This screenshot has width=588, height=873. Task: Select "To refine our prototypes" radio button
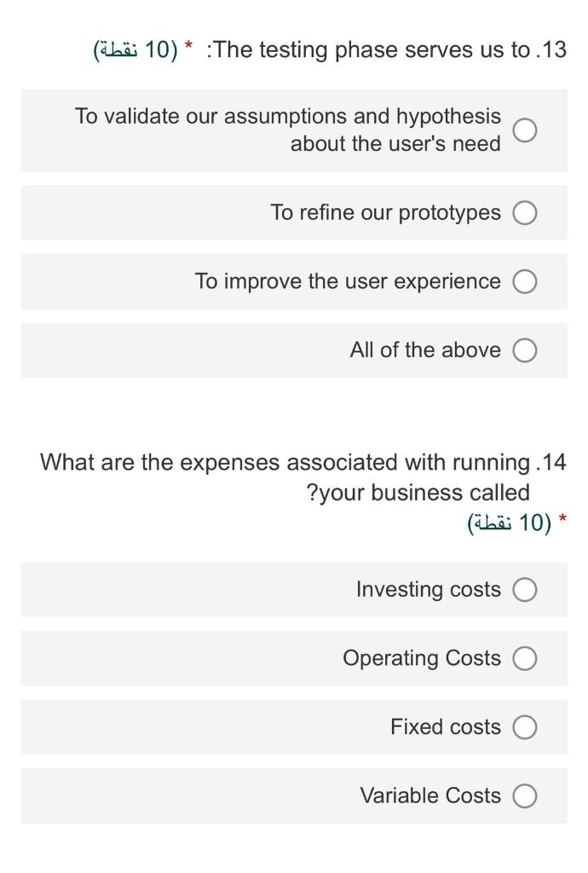coord(527,213)
